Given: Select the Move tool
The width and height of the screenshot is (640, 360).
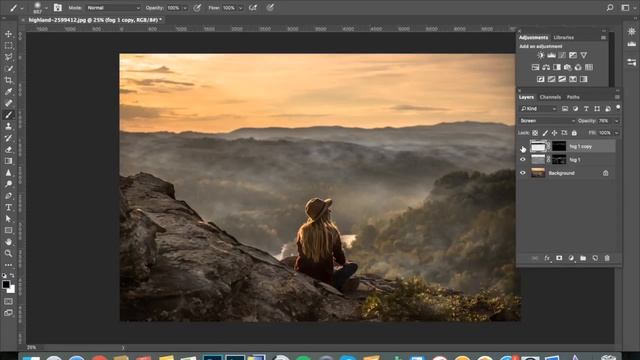Looking at the screenshot, I should [8, 34].
